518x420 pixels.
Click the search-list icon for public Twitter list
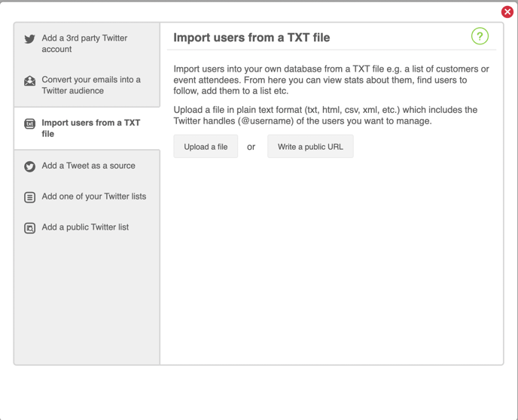tap(29, 228)
